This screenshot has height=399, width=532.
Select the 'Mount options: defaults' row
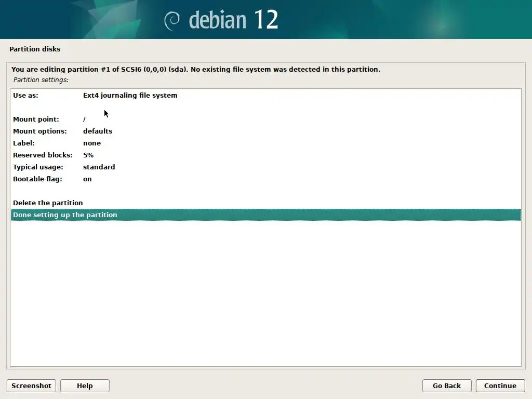coord(265,131)
